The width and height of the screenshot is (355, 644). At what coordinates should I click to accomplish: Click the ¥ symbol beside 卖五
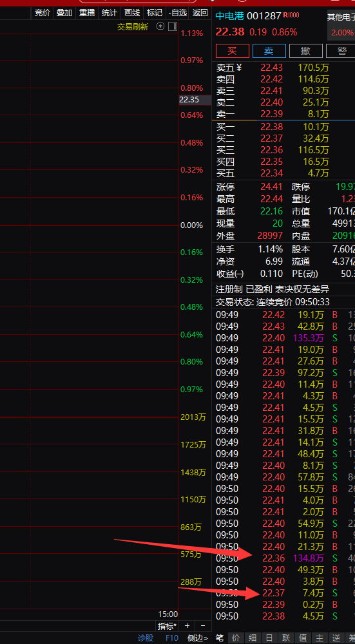239,68
